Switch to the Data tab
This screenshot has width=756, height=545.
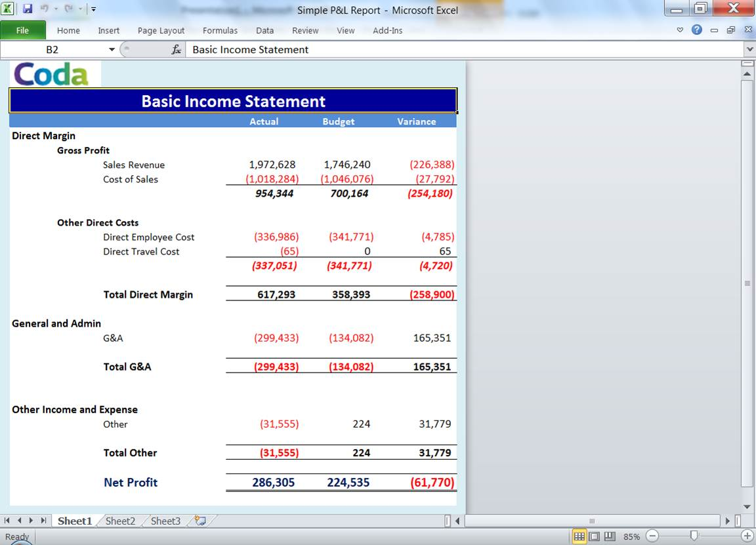pos(264,30)
